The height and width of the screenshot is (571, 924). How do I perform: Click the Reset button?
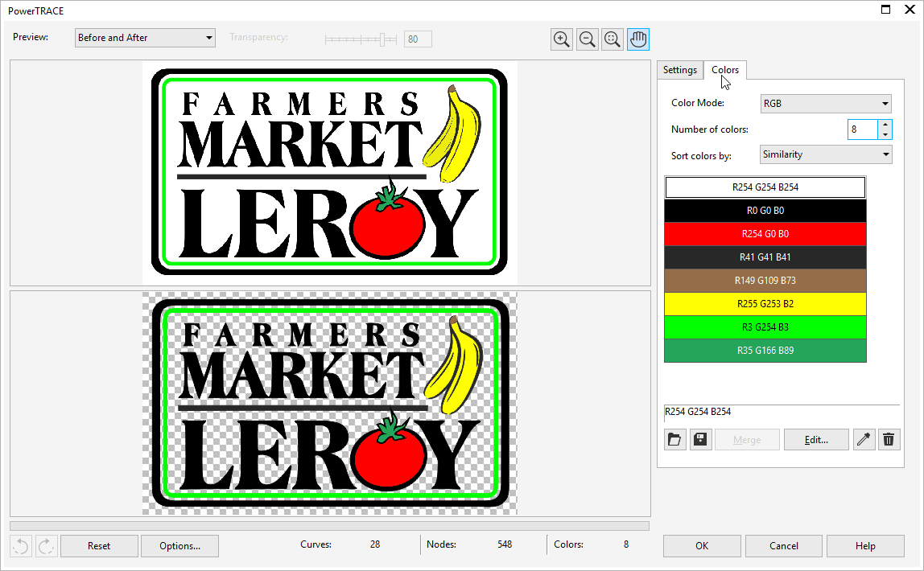coord(99,545)
